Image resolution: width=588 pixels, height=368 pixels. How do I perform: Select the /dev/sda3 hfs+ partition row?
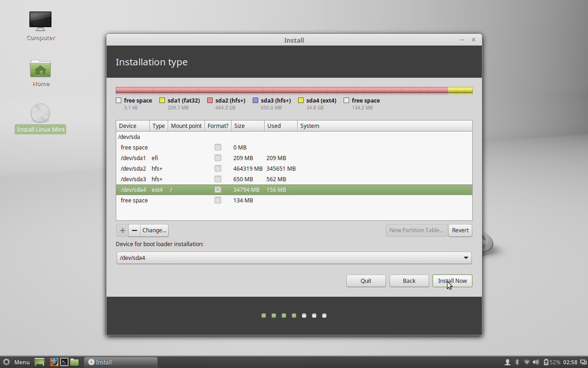[294, 179]
